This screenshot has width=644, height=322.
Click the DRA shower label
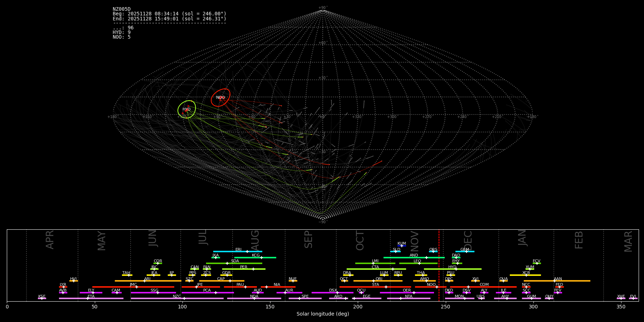click(347, 273)
